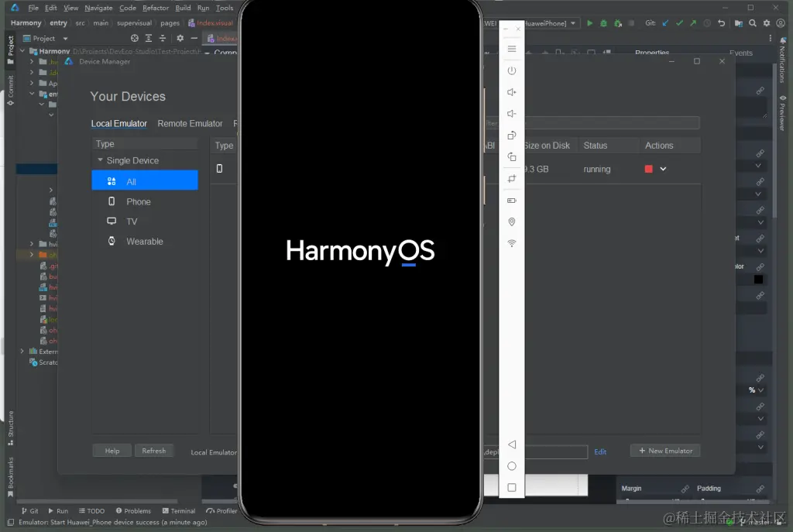Commit changes with the Git checkmark icon
Screen dimensions: 793x532
coord(679,23)
